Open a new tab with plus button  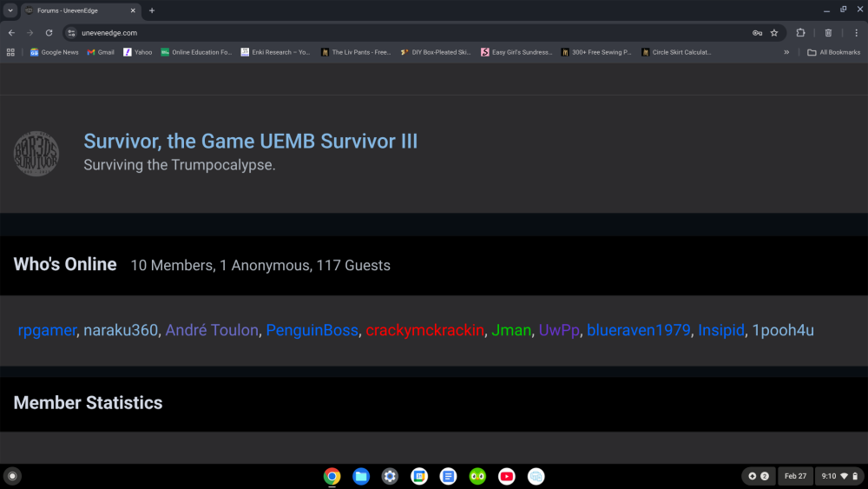pos(152,10)
